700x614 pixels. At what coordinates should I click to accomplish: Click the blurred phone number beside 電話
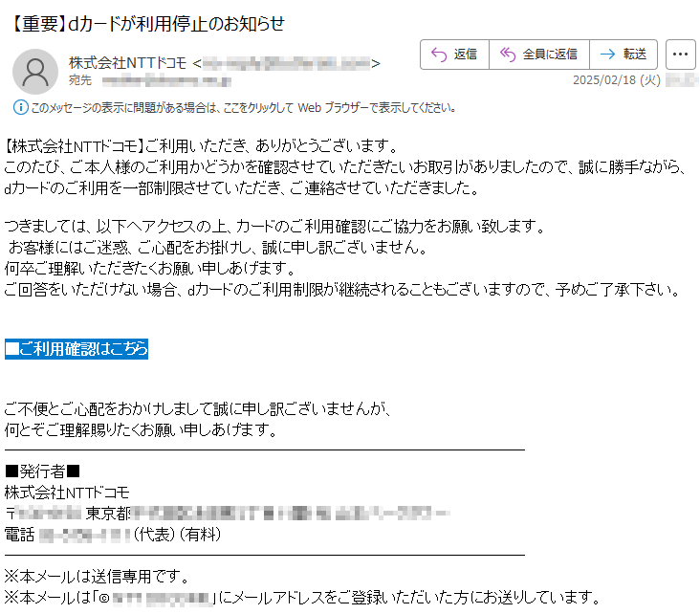tap(84, 535)
